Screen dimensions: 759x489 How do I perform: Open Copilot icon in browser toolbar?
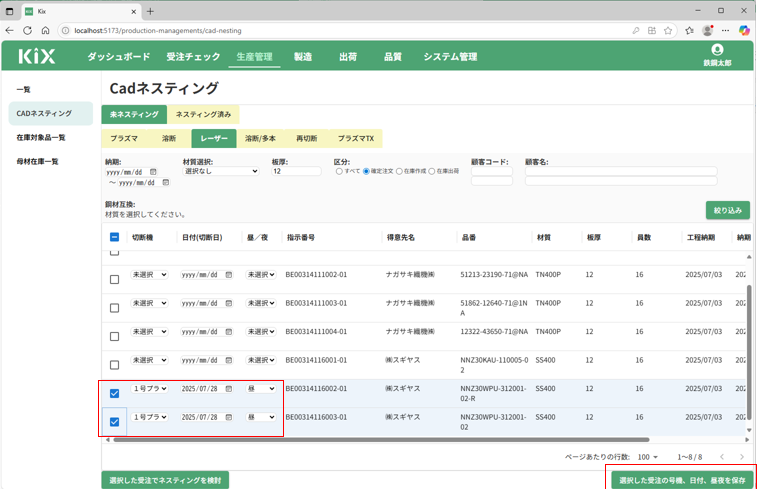(744, 31)
